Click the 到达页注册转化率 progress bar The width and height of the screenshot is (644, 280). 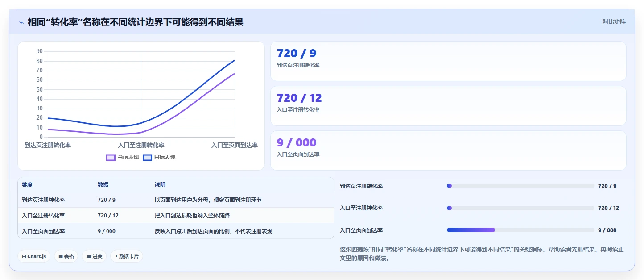520,186
